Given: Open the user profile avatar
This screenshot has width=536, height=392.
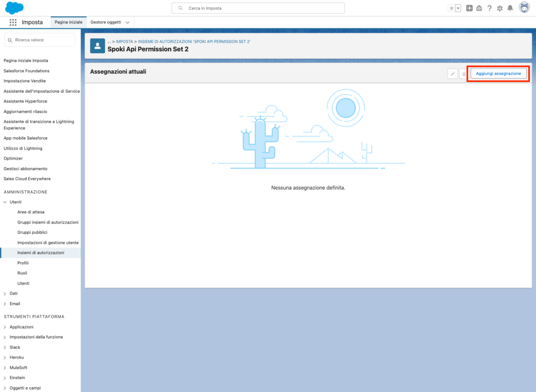Looking at the screenshot, I should [x=523, y=8].
